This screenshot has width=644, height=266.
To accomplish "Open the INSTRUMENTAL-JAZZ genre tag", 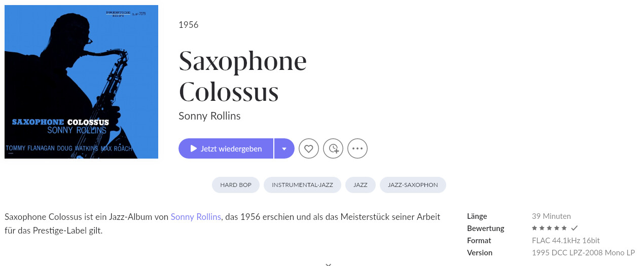I will coord(302,185).
